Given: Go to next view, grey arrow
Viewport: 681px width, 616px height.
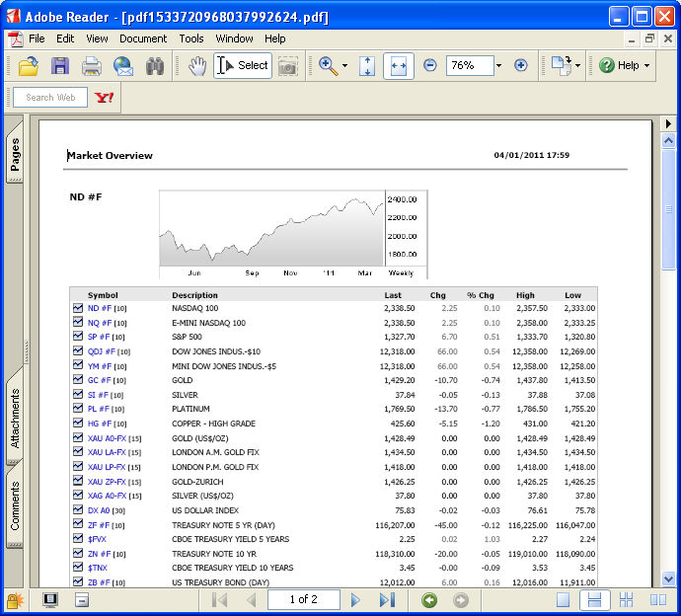Looking at the screenshot, I should tap(461, 600).
